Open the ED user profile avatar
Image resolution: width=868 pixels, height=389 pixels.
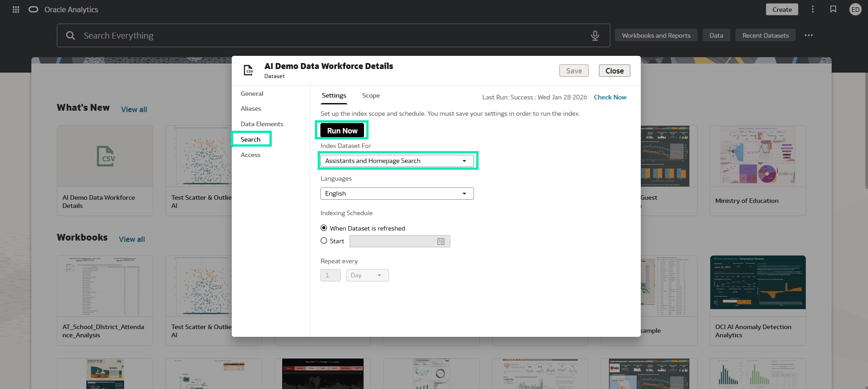point(855,10)
